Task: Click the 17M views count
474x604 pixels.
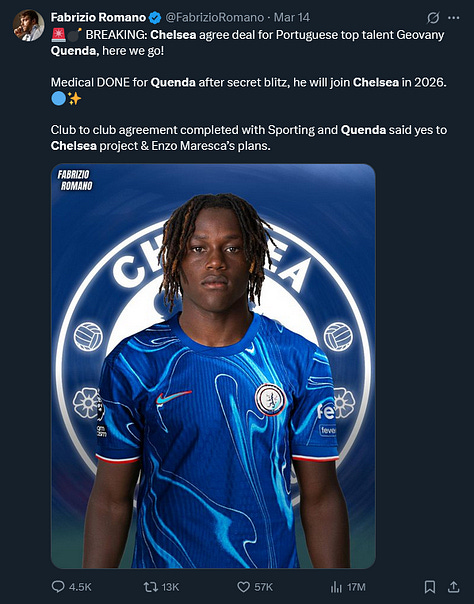Action: pos(356,587)
